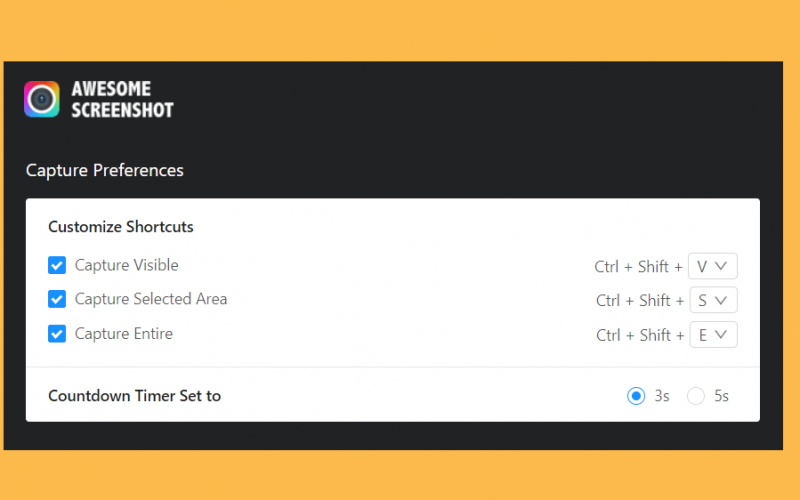The height and width of the screenshot is (500, 800).
Task: Choose the 5s countdown radio button
Action: 695,396
